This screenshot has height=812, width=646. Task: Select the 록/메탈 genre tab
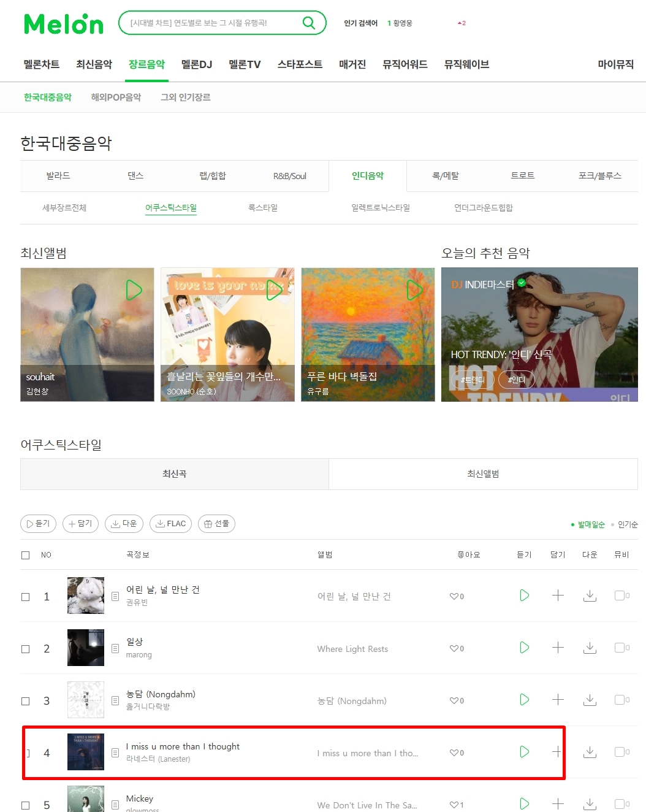pyautogui.click(x=446, y=176)
